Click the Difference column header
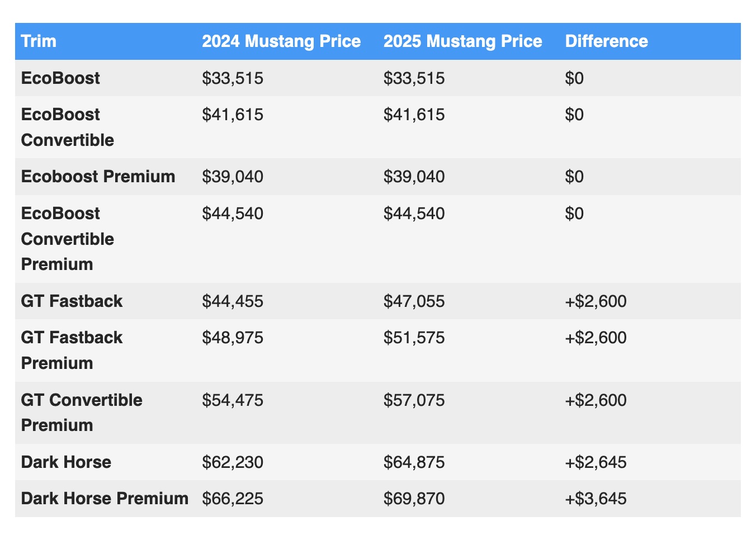The width and height of the screenshot is (756, 540). (x=606, y=41)
